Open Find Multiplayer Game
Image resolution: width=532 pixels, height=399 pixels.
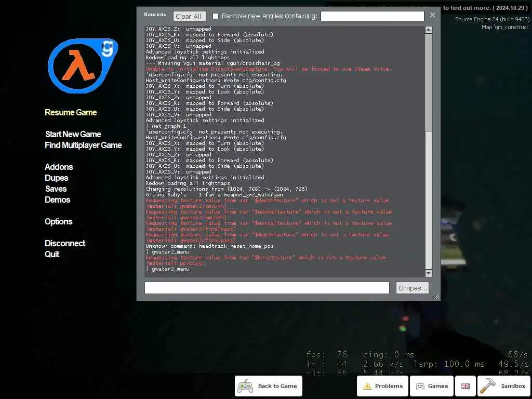pyautogui.click(x=83, y=145)
